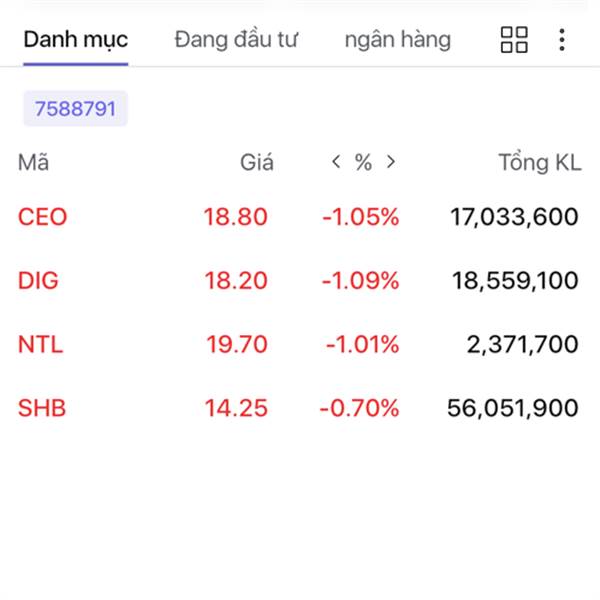This screenshot has height=600, width=600.
Task: Sort by the Mã column header
Action: click(x=33, y=162)
